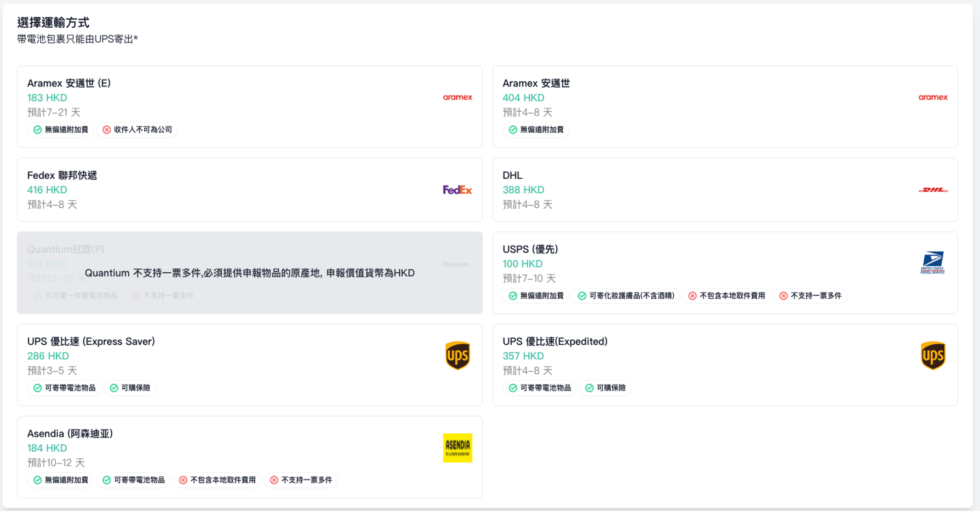Screen dimensions: 980x511
Task: Select Aramex 安邁世 (E) shipping option title
Action: 69,83
